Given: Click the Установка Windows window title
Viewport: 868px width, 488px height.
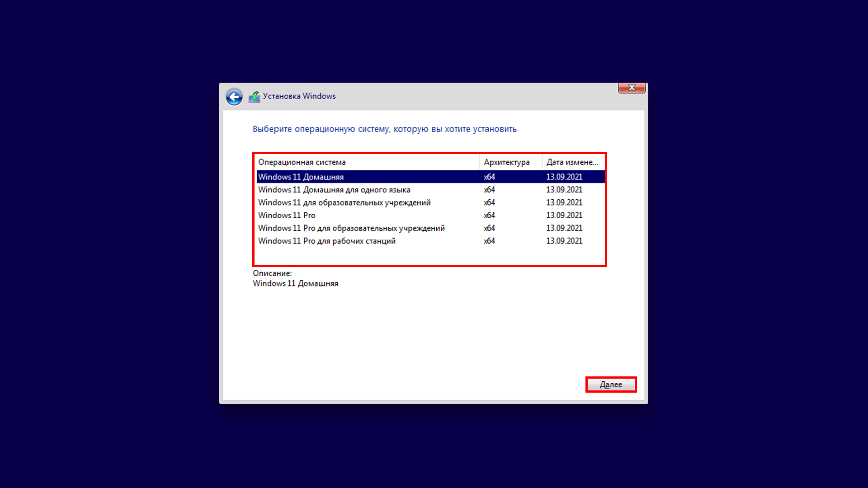Looking at the screenshot, I should (x=299, y=96).
